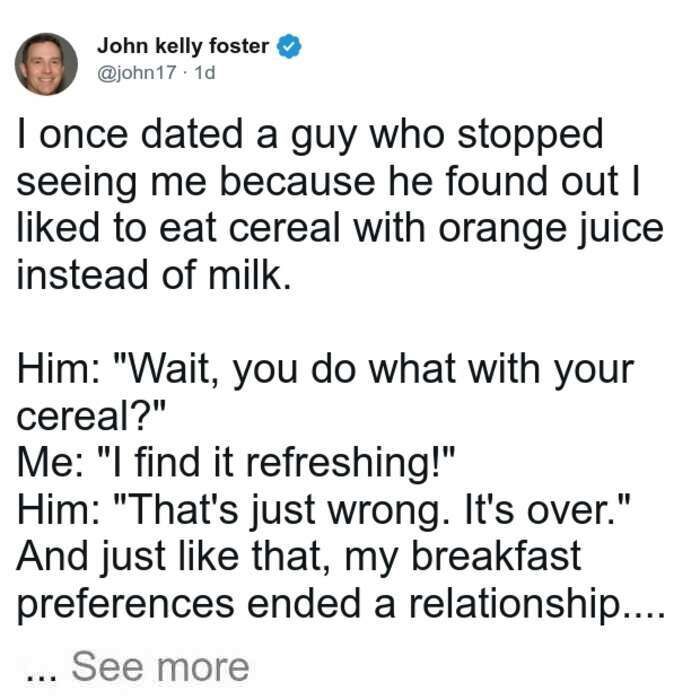Viewport: 700px width, 700px height.
Task: Click the 'cereal?"' line of the tweet
Action: pos(92,417)
